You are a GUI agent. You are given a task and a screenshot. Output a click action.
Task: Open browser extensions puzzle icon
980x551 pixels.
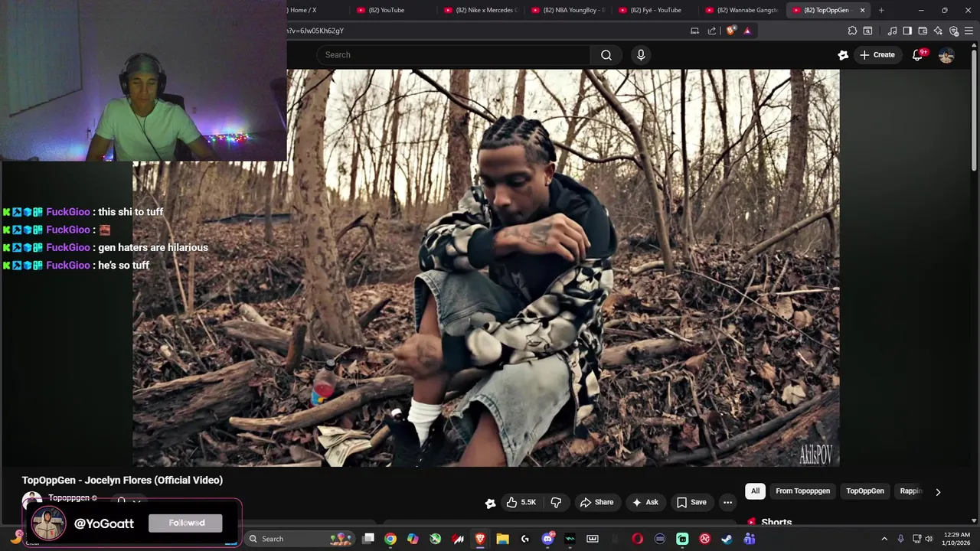point(852,31)
